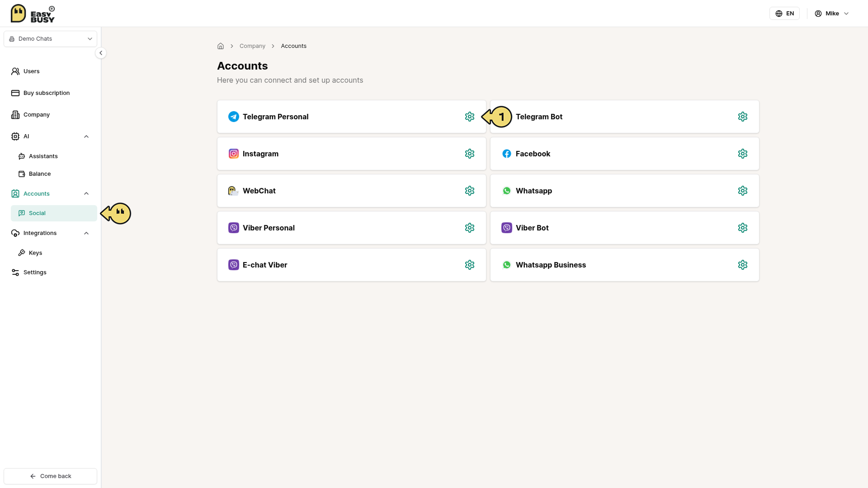Viewport: 868px width, 488px height.
Task: Click the Instagram logo icon
Action: tap(234, 154)
